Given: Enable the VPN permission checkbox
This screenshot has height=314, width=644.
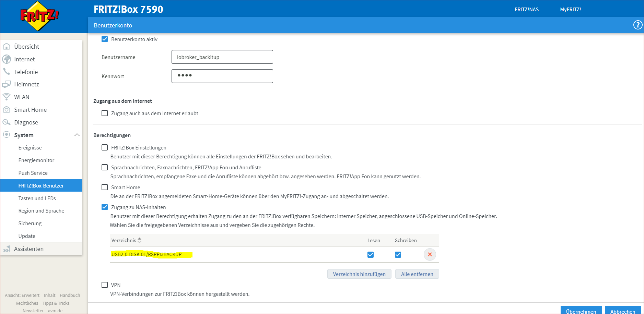Looking at the screenshot, I should (105, 285).
